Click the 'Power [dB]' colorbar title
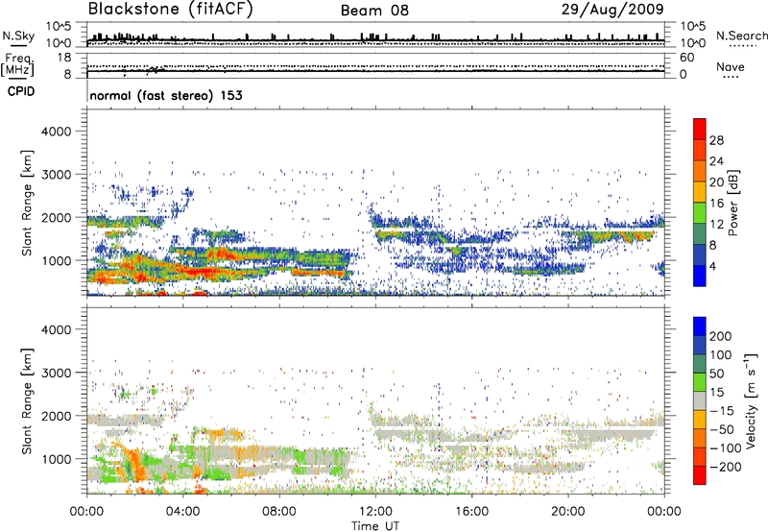The image size is (768, 532). pyautogui.click(x=732, y=203)
